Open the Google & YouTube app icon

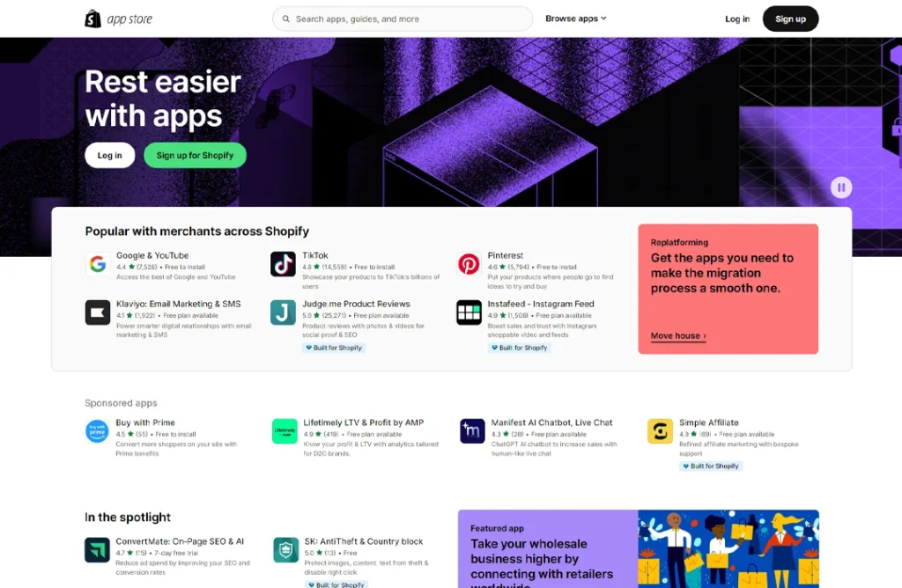point(98,264)
